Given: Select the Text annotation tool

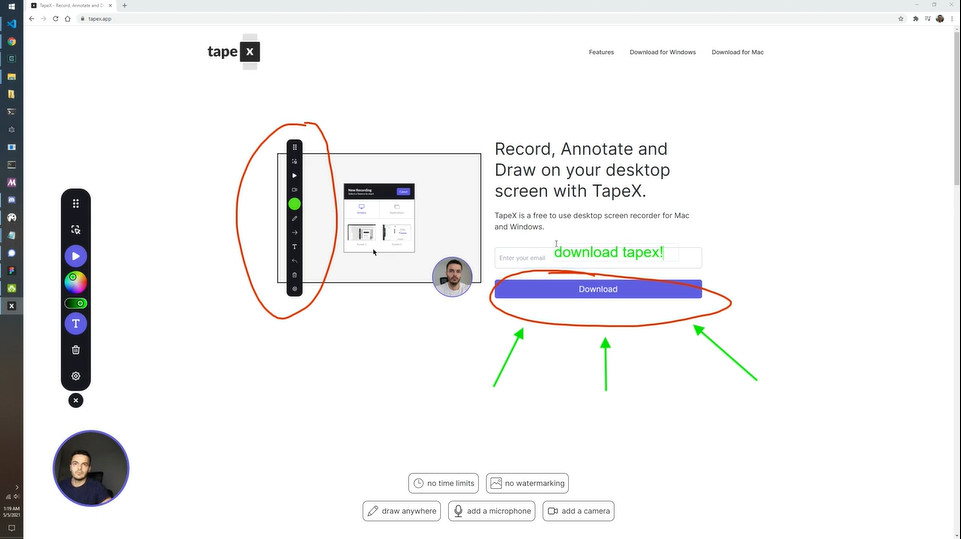Looking at the screenshot, I should point(75,324).
